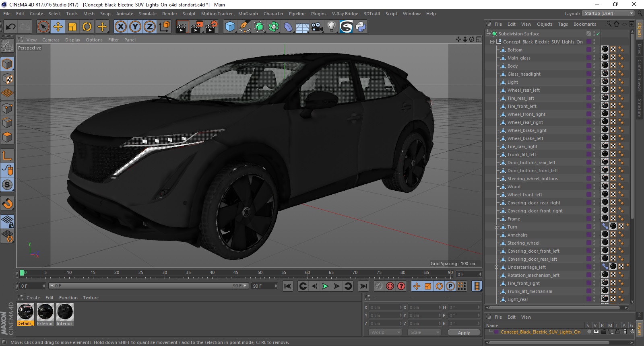Open material manager Texture menu
Image resolution: width=644 pixels, height=346 pixels.
[91, 298]
